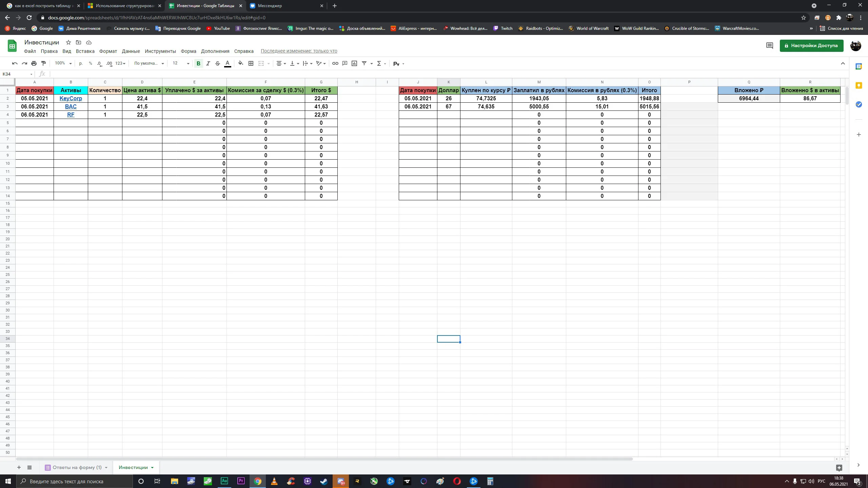Image resolution: width=868 pixels, height=488 pixels.
Task: Print the spreadsheet using printer icon
Action: tap(34, 63)
